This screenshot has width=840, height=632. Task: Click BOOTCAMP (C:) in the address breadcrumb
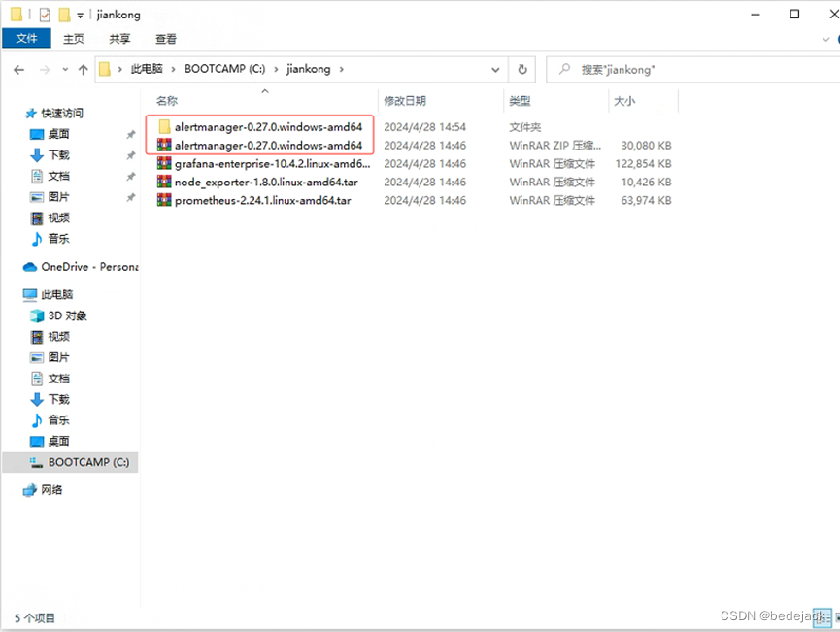224,69
